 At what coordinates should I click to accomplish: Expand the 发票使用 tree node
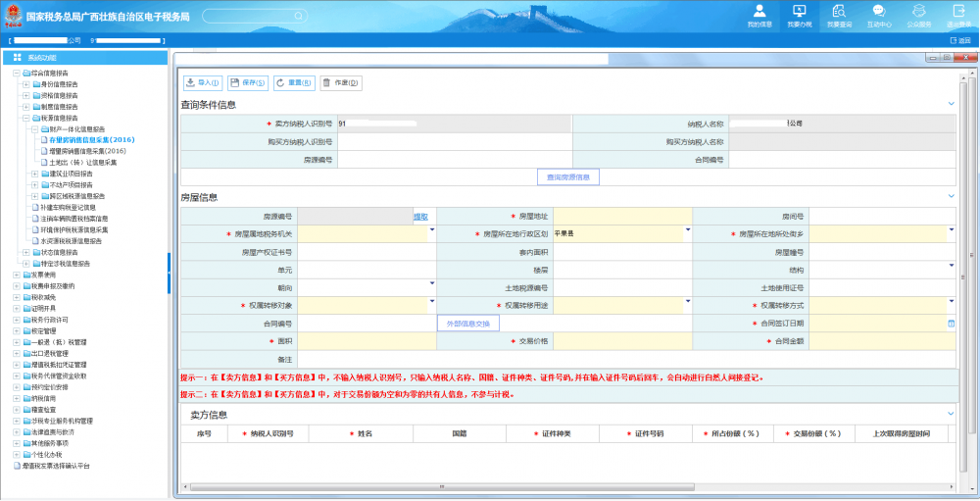pos(16,275)
